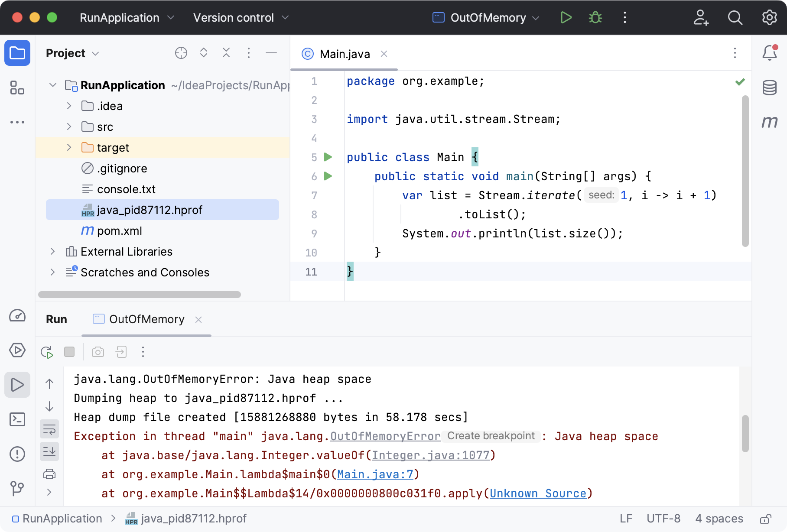Image resolution: width=787 pixels, height=532 pixels.
Task: Open the Notifications bell
Action: coord(770,53)
